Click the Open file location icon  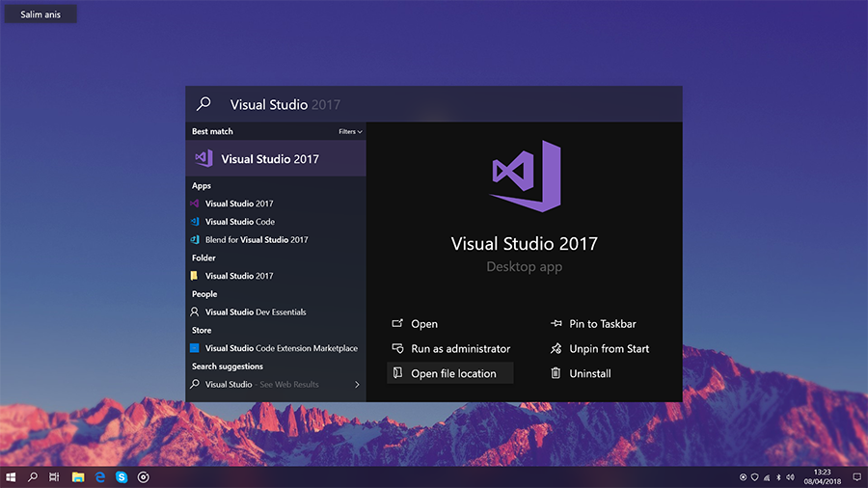[397, 373]
